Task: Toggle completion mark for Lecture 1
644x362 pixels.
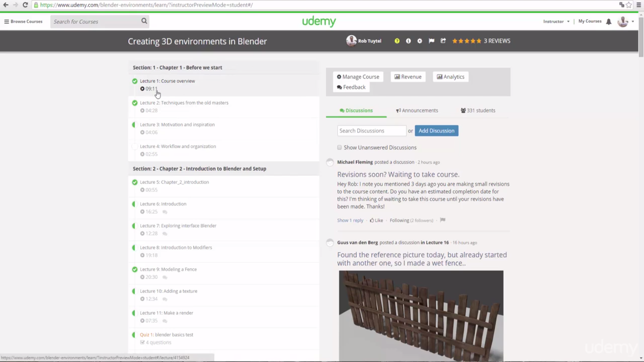Action: click(135, 81)
